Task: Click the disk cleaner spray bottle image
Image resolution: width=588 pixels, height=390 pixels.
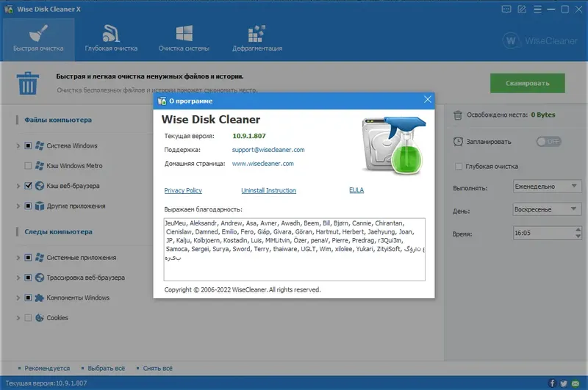Action: 394,145
